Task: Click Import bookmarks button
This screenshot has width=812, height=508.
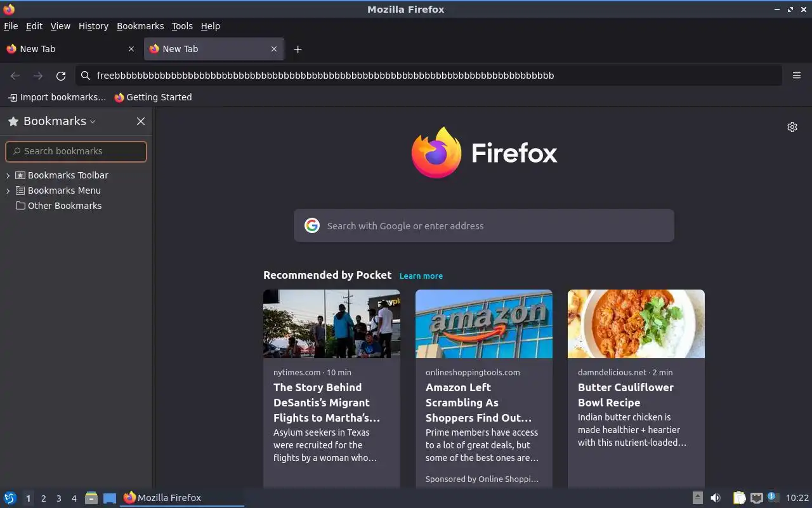Action: click(57, 97)
